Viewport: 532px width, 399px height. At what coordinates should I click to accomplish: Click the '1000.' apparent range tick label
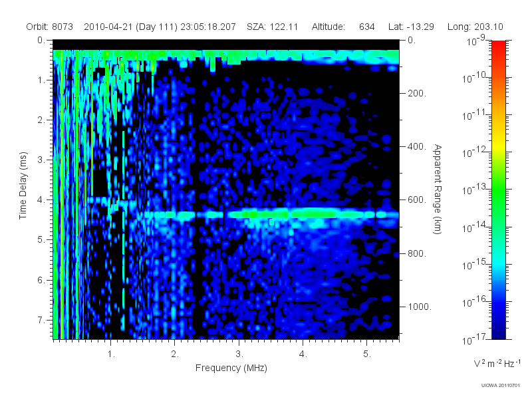click(420, 307)
